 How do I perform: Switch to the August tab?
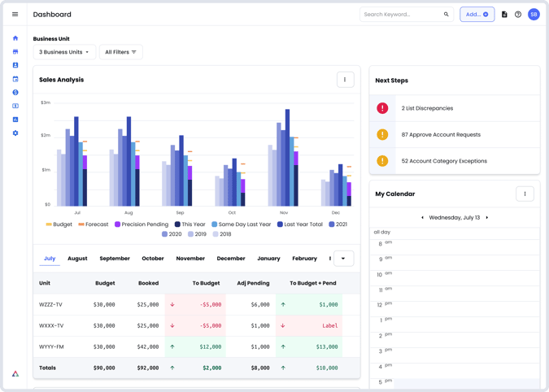(x=77, y=259)
